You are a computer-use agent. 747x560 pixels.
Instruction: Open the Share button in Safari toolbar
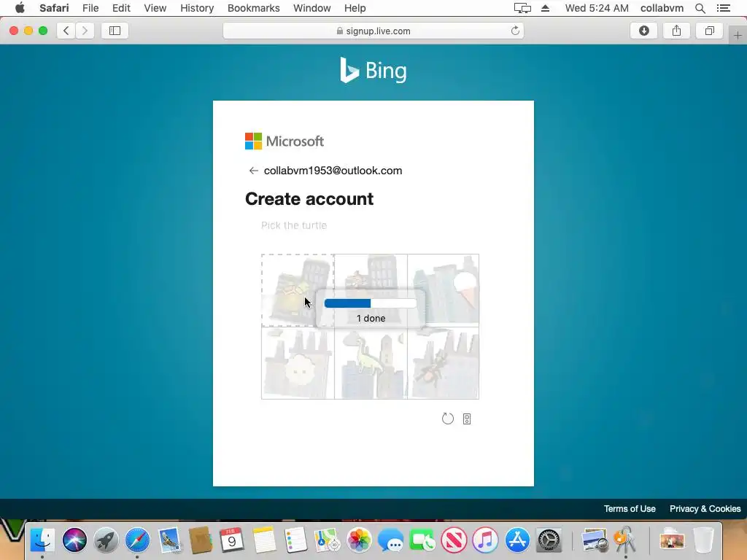click(x=676, y=31)
